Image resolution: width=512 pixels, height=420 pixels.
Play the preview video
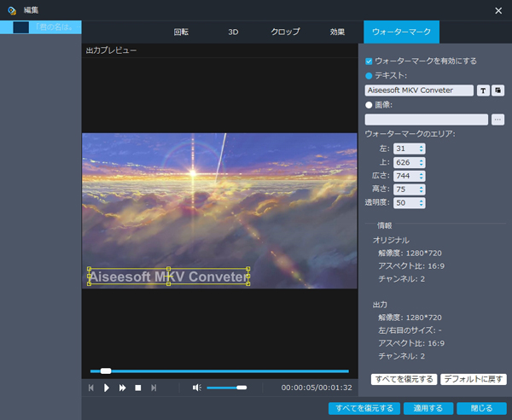tap(107, 388)
